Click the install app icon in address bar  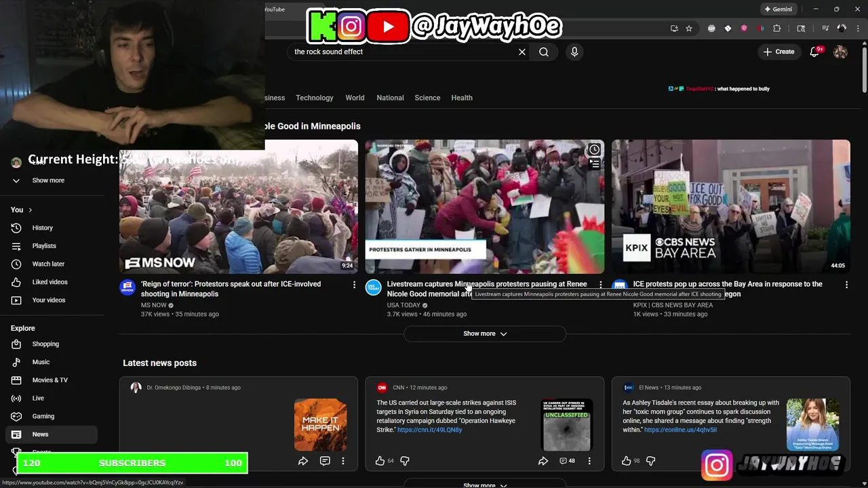tap(674, 28)
